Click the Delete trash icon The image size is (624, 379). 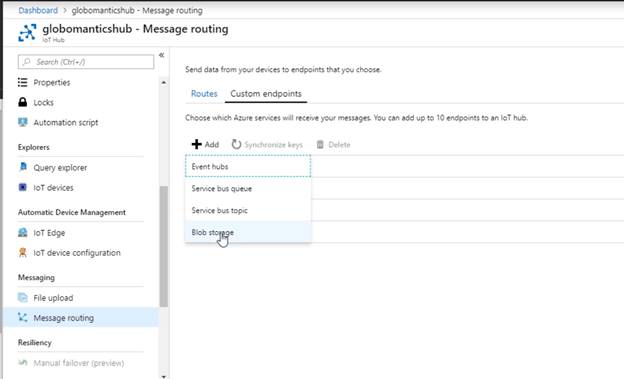(x=320, y=144)
